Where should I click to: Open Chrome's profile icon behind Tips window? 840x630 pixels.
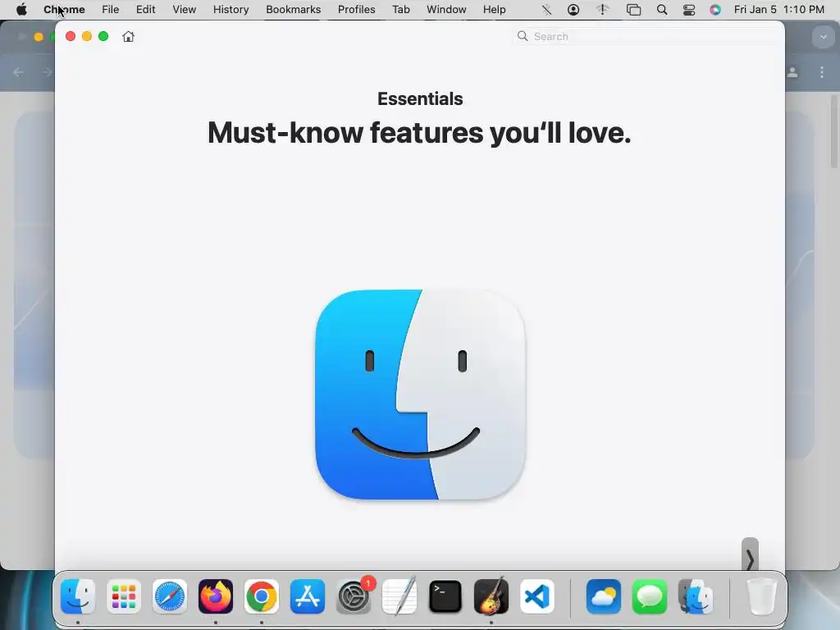click(793, 72)
